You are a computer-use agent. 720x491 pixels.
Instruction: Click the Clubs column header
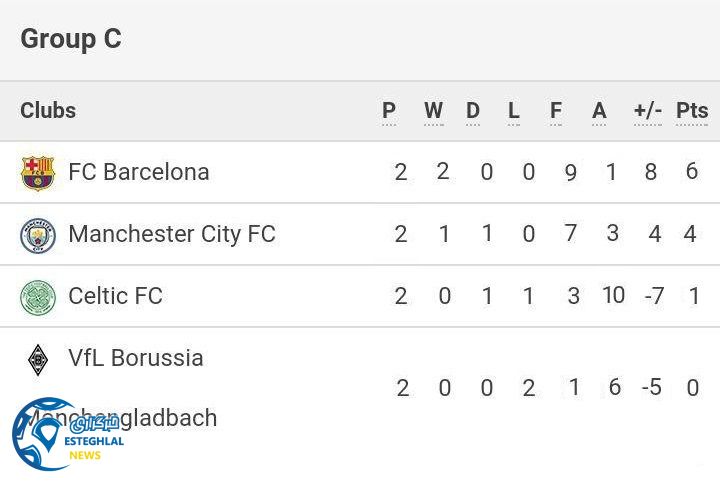tap(48, 110)
